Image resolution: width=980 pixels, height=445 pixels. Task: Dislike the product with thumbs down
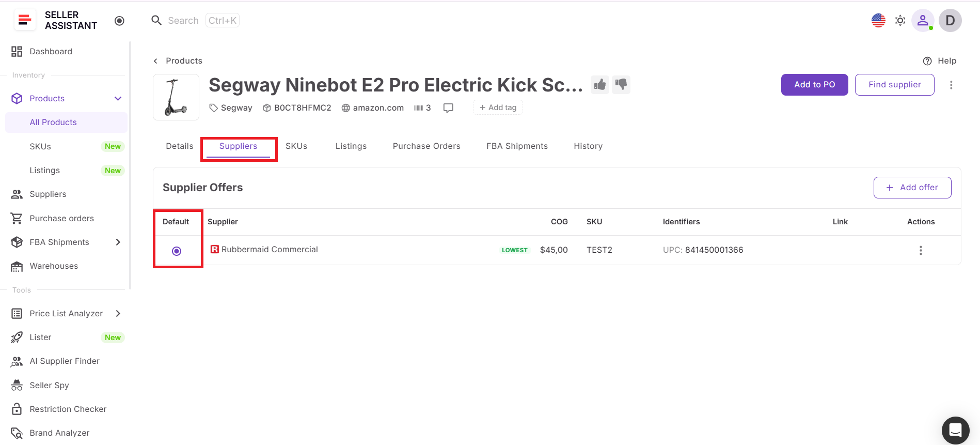(621, 84)
